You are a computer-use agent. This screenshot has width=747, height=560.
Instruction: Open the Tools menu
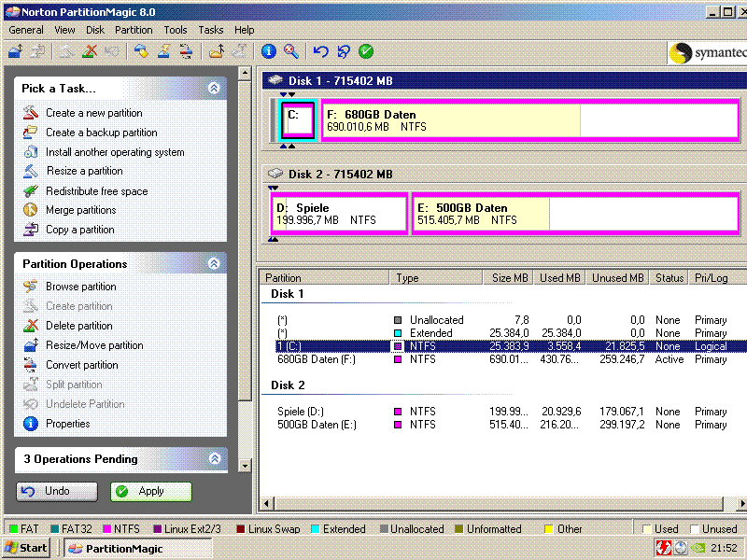176,30
